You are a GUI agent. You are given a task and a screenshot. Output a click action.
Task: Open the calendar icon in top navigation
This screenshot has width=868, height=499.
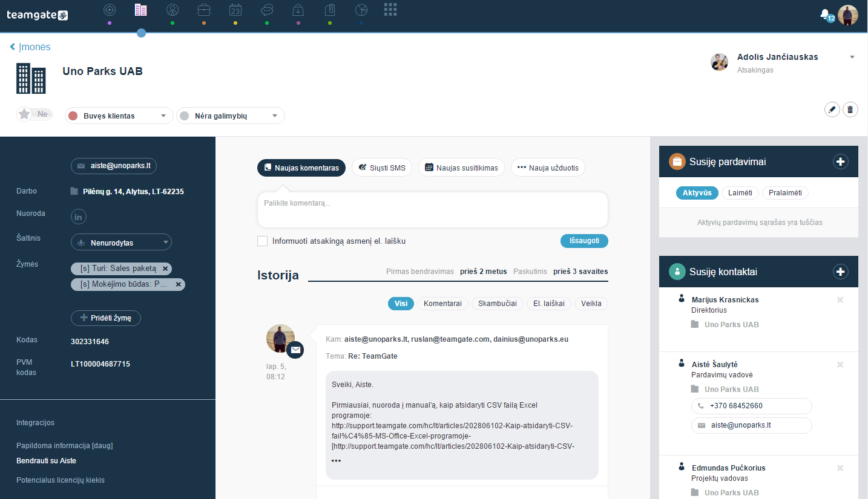point(235,10)
